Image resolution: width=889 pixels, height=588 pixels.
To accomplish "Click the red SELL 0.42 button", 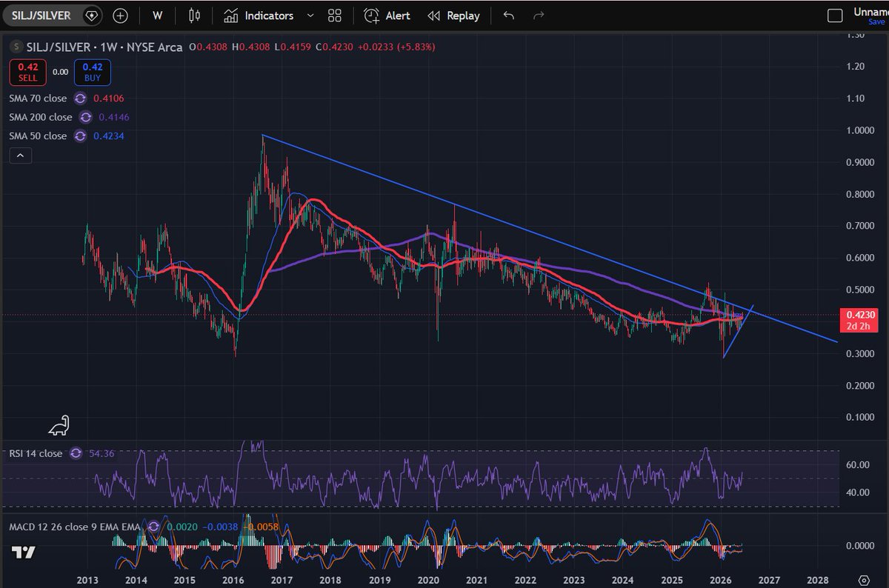I will click(27, 73).
